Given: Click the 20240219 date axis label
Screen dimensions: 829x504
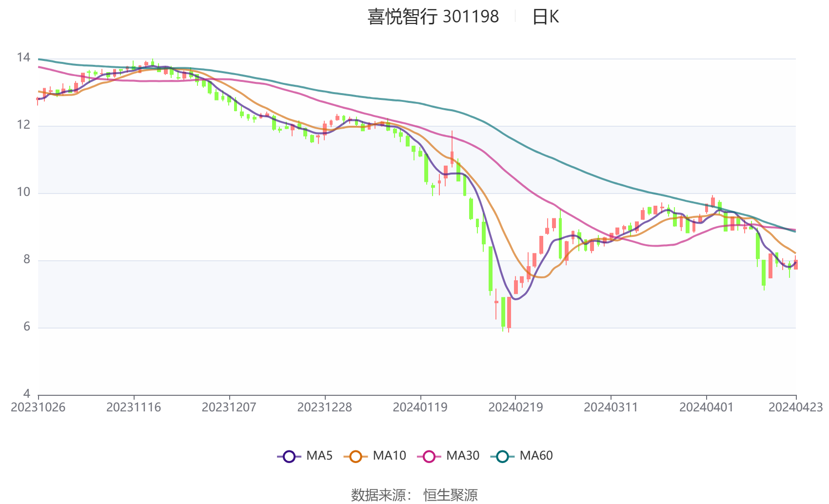Looking at the screenshot, I should (515, 407).
